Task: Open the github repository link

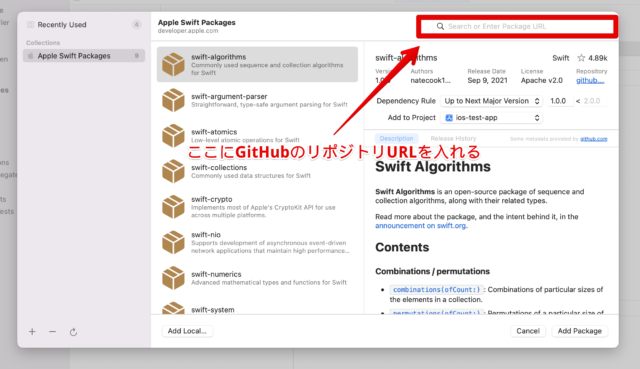Action: click(590, 80)
